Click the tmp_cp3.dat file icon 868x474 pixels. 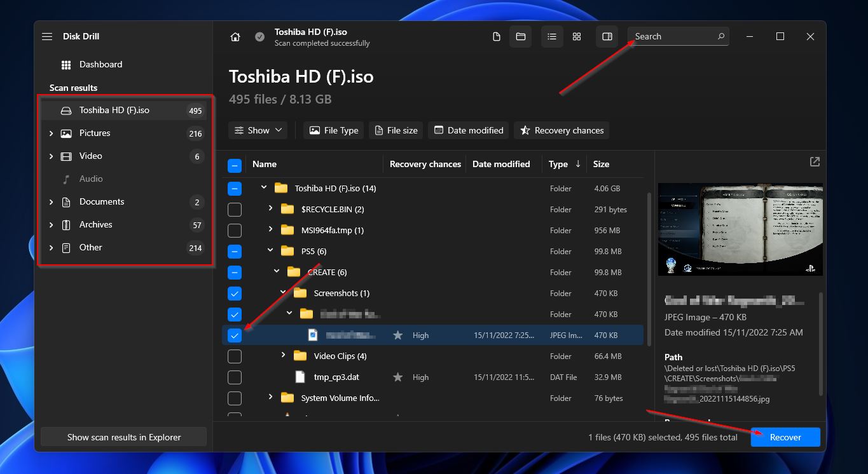(x=300, y=377)
